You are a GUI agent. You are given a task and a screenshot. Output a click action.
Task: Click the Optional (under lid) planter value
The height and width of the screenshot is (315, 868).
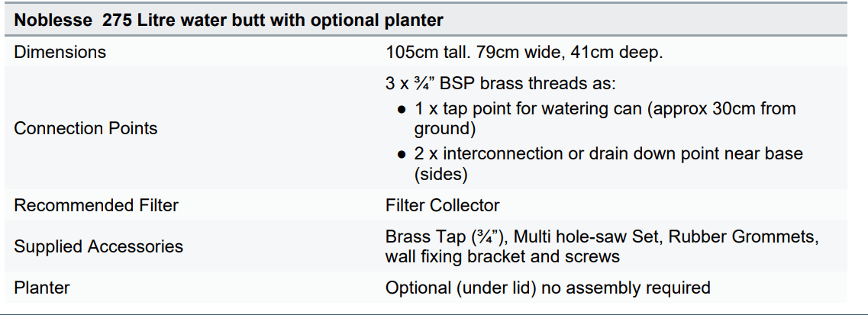point(547,288)
